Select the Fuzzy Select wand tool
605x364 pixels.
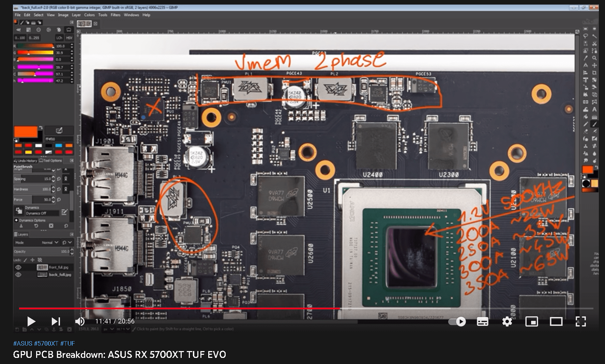point(594,36)
